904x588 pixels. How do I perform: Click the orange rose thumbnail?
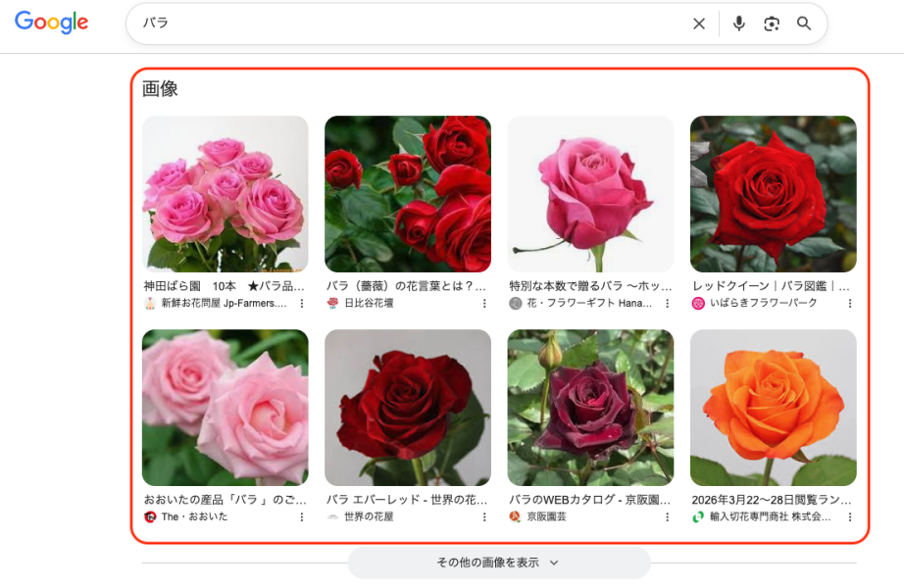774,407
